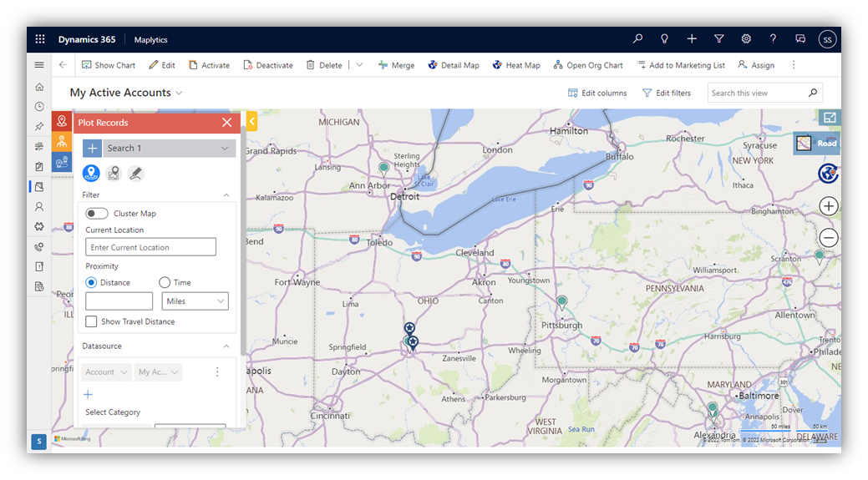Screen dimensions: 868x480
Task: Click the Activate command
Action: coord(209,65)
